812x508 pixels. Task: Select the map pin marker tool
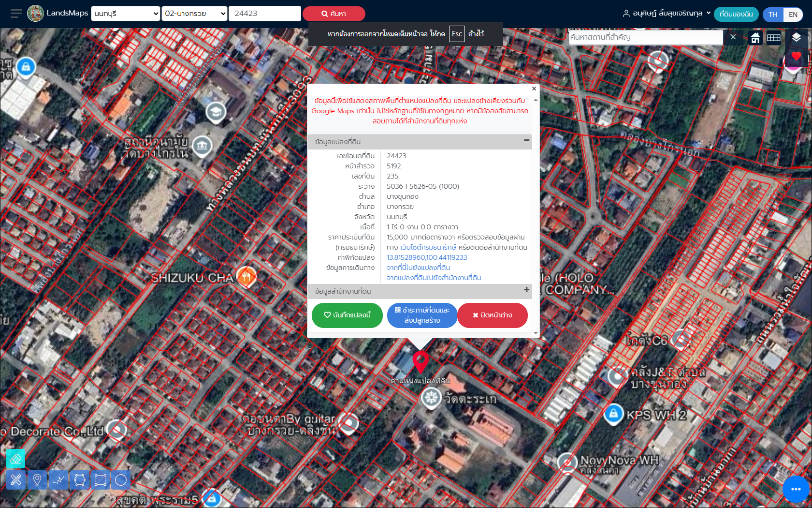[37, 480]
